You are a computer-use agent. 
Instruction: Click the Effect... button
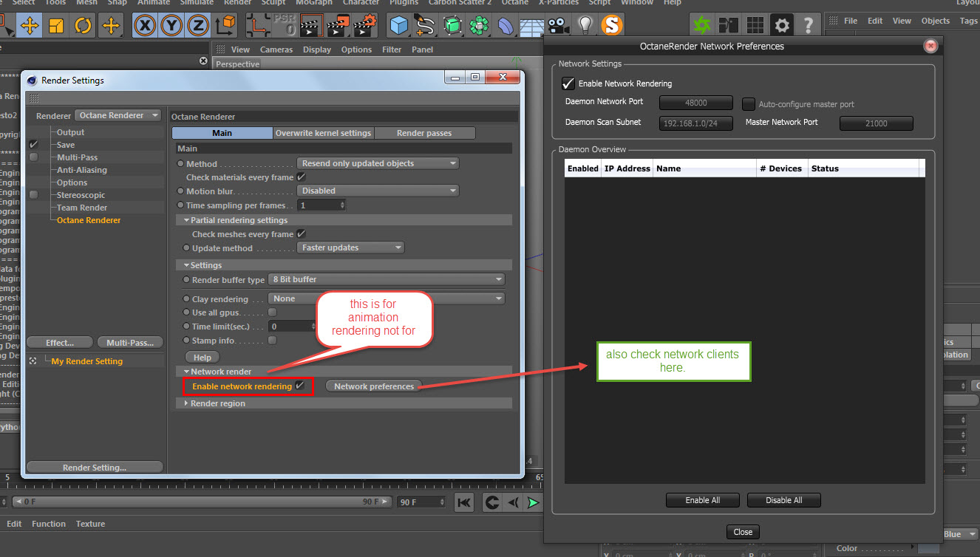pos(60,343)
